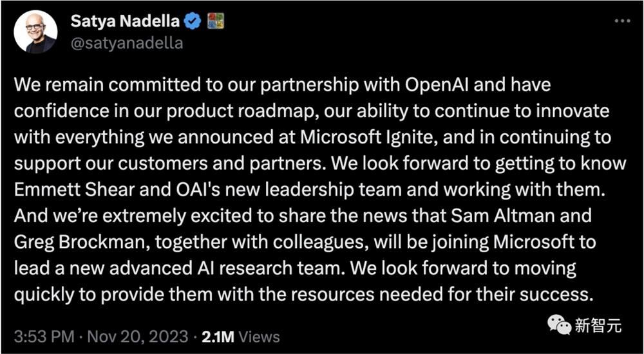The width and height of the screenshot is (644, 354).
Task: Click the 新智元 watermark text
Action: (x=598, y=326)
